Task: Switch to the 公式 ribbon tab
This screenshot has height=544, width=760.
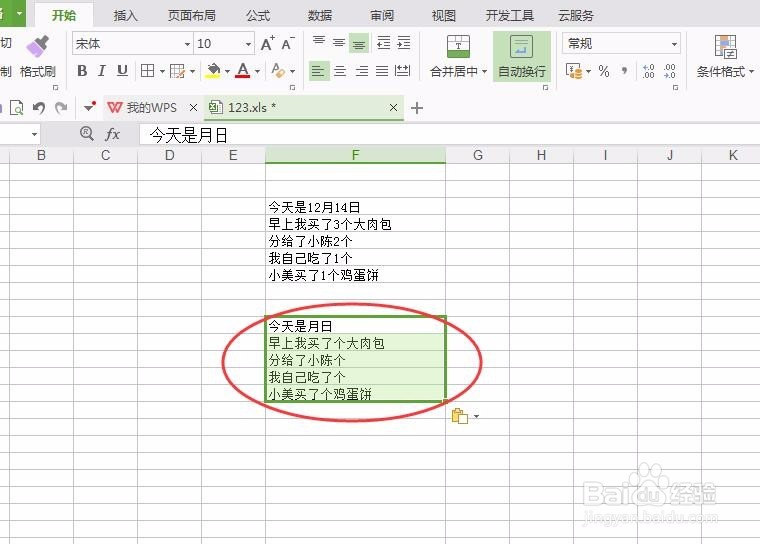Action: pyautogui.click(x=257, y=16)
